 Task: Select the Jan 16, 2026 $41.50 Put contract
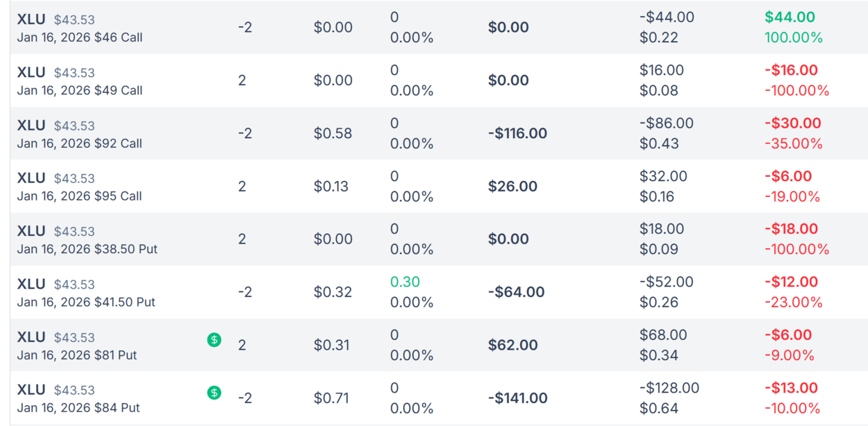coord(86,303)
